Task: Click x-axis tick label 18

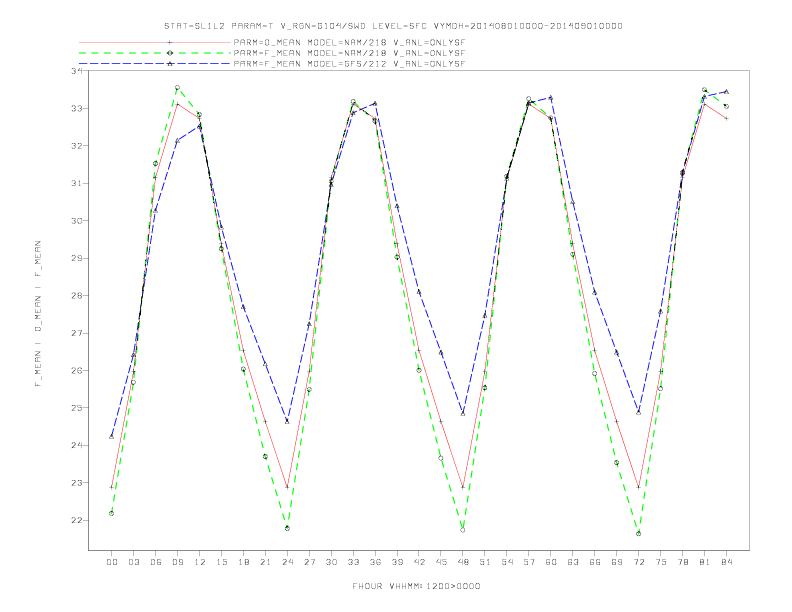Action: [243, 562]
